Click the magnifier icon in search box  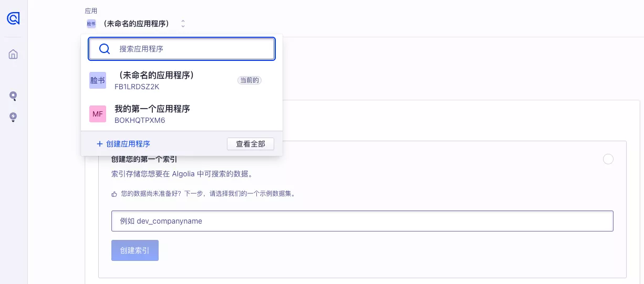(x=105, y=49)
